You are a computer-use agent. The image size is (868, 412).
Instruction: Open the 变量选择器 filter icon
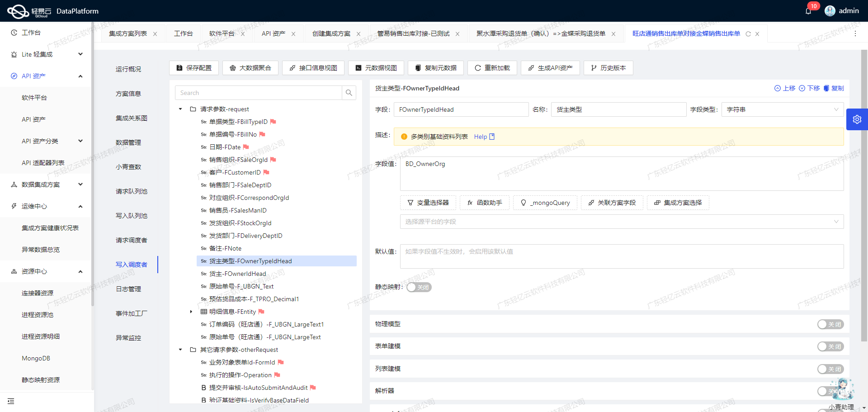tap(410, 203)
